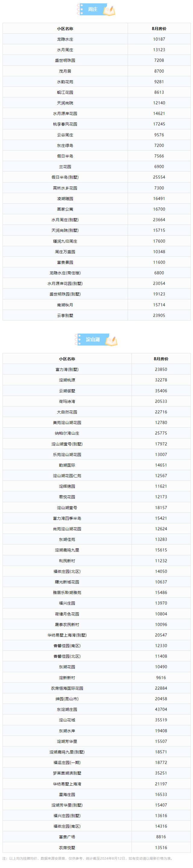Select the 纳帕尔湾山庄 community name
This screenshot has height=868, width=193.
[x=67, y=433]
